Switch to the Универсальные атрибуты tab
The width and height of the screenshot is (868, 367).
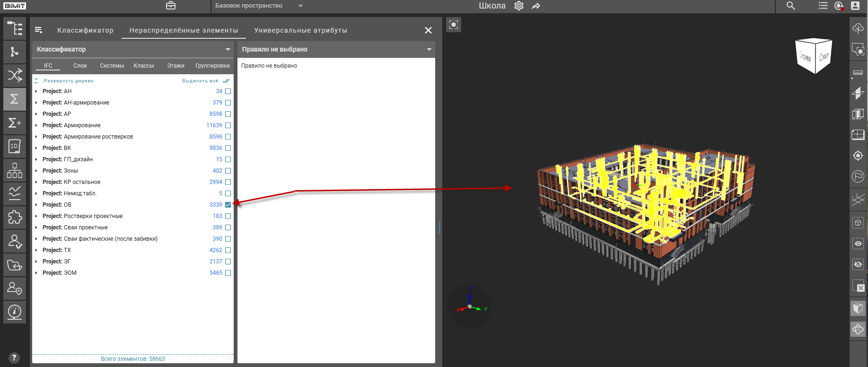[x=300, y=30]
